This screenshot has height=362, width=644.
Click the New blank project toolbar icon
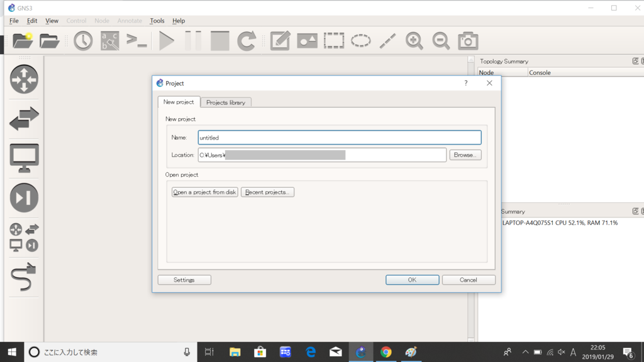coord(23,41)
